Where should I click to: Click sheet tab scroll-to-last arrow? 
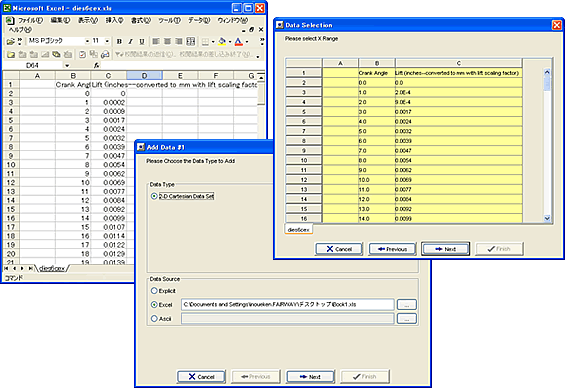30,268
